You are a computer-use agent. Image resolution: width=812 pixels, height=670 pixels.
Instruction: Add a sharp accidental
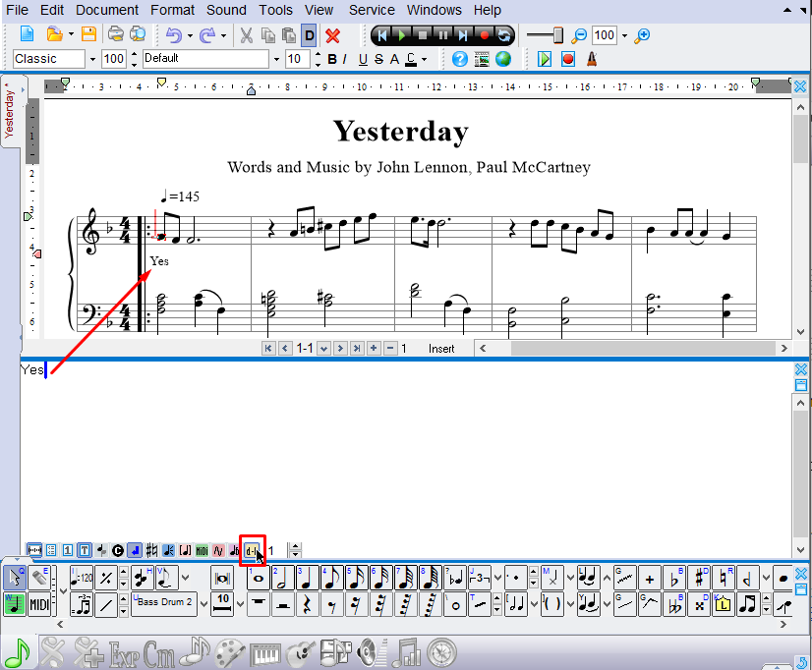[x=699, y=579]
